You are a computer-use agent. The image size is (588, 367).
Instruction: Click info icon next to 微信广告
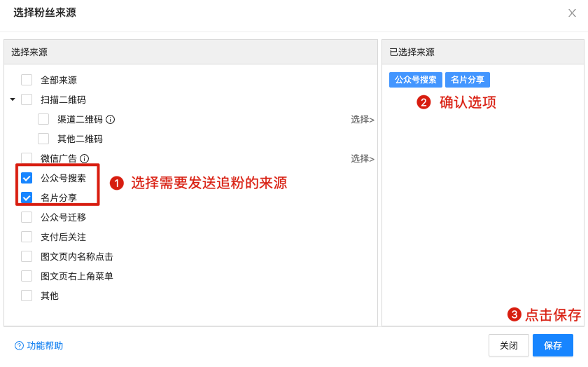point(85,158)
